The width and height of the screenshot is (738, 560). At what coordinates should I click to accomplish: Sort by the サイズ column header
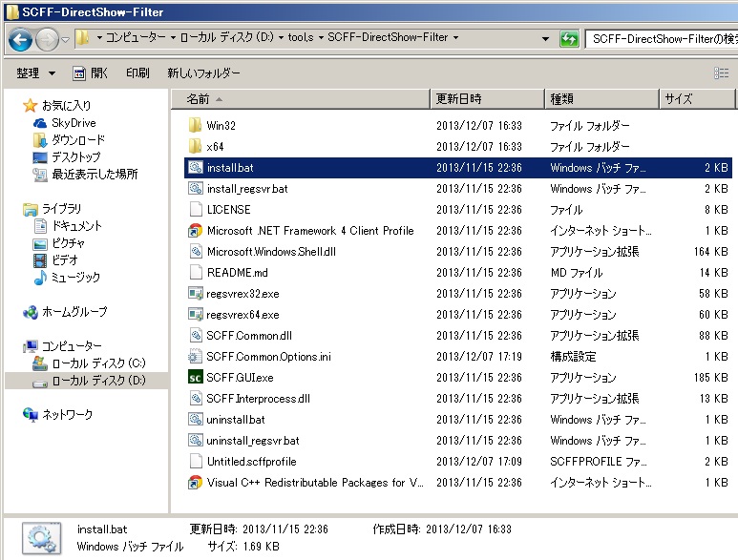(697, 99)
